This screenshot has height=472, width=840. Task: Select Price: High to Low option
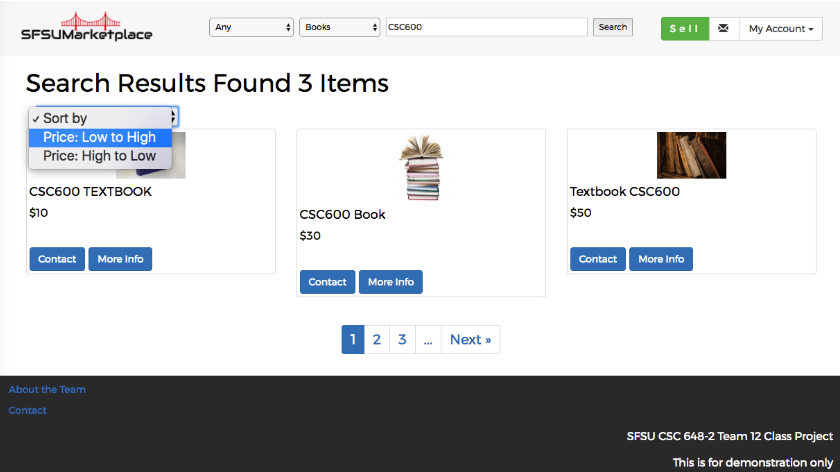pyautogui.click(x=100, y=156)
